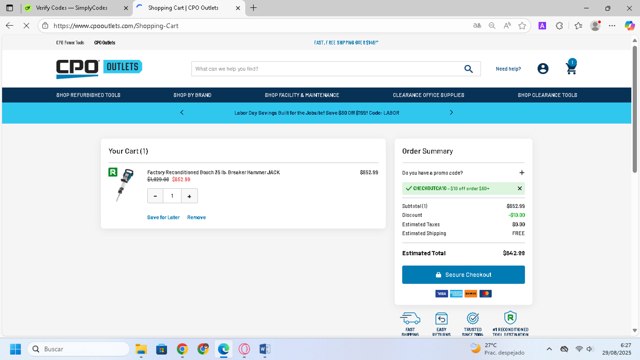Click Save for Later link
Image resolution: width=640 pixels, height=360 pixels.
[163, 218]
